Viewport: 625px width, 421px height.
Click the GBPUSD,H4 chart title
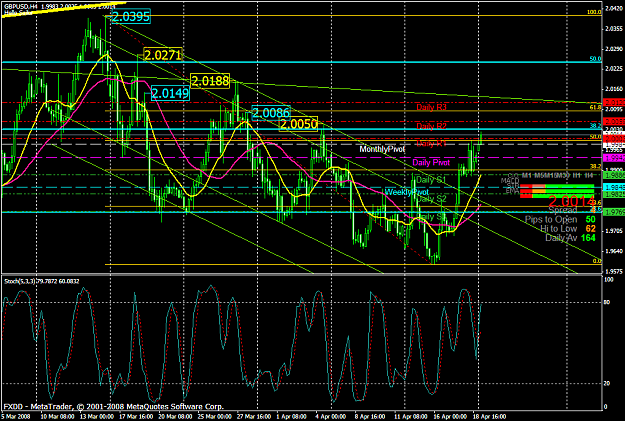click(x=21, y=6)
